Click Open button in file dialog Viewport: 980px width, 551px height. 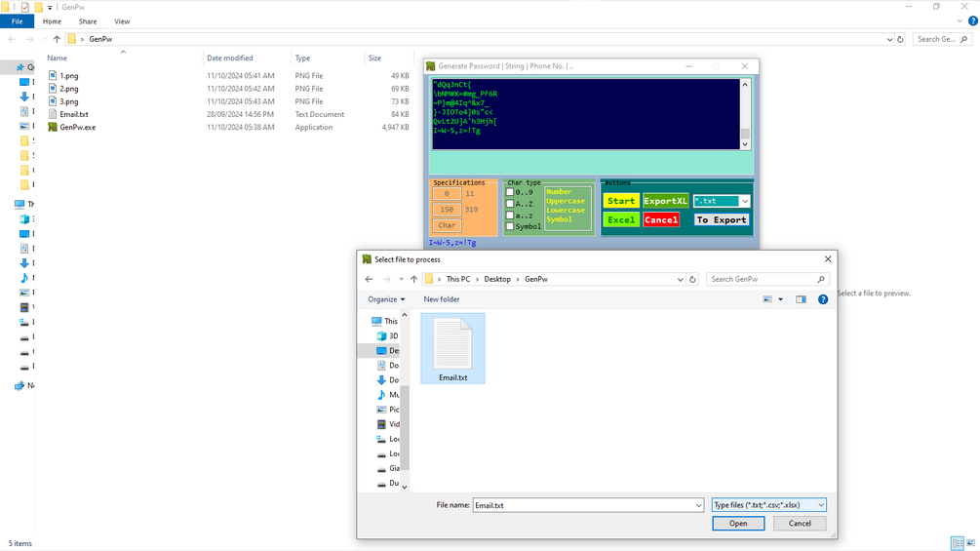coord(738,524)
